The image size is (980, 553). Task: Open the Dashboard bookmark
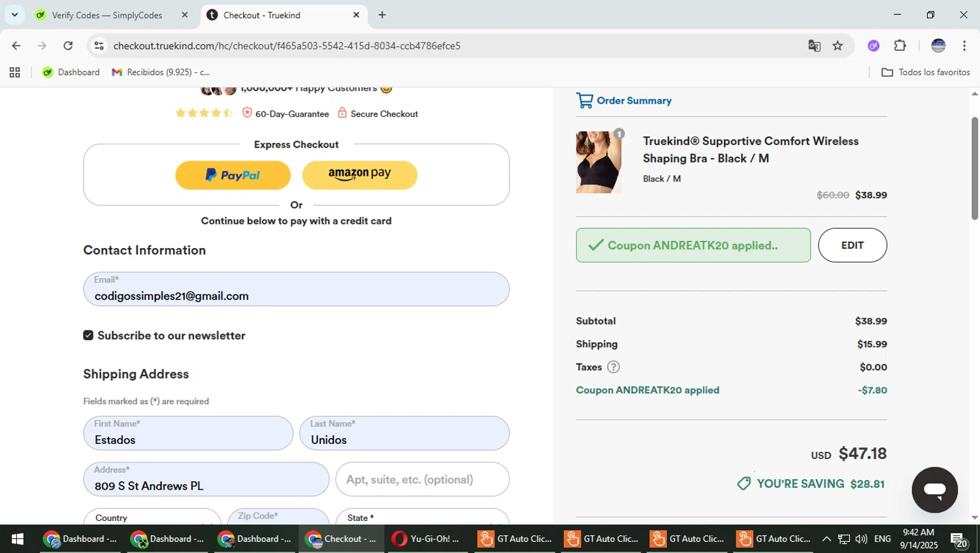coord(71,72)
